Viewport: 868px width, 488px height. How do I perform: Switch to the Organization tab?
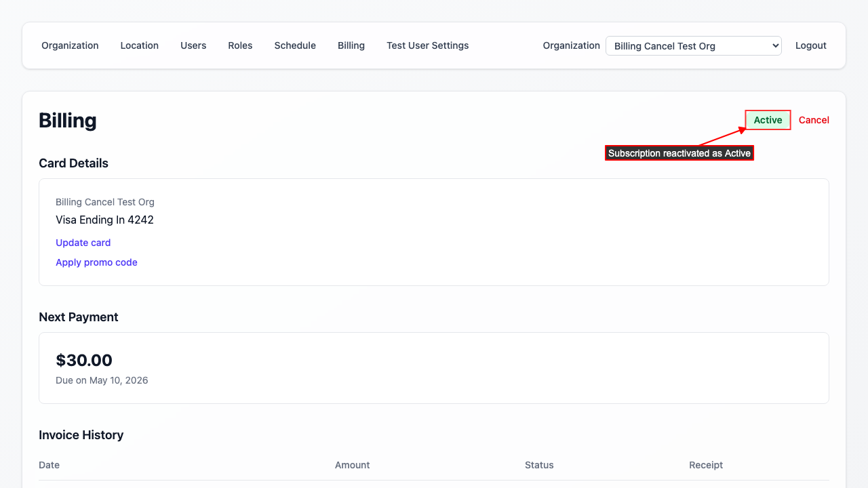[70, 45]
